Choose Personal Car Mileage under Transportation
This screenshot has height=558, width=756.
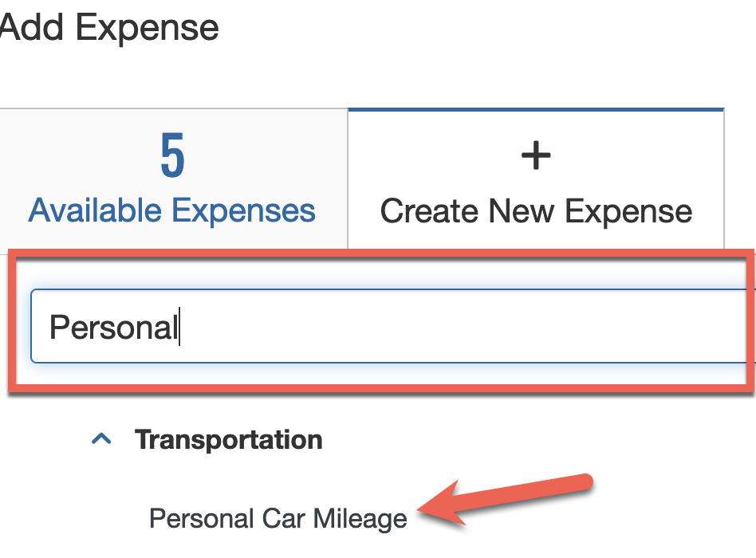(x=277, y=518)
